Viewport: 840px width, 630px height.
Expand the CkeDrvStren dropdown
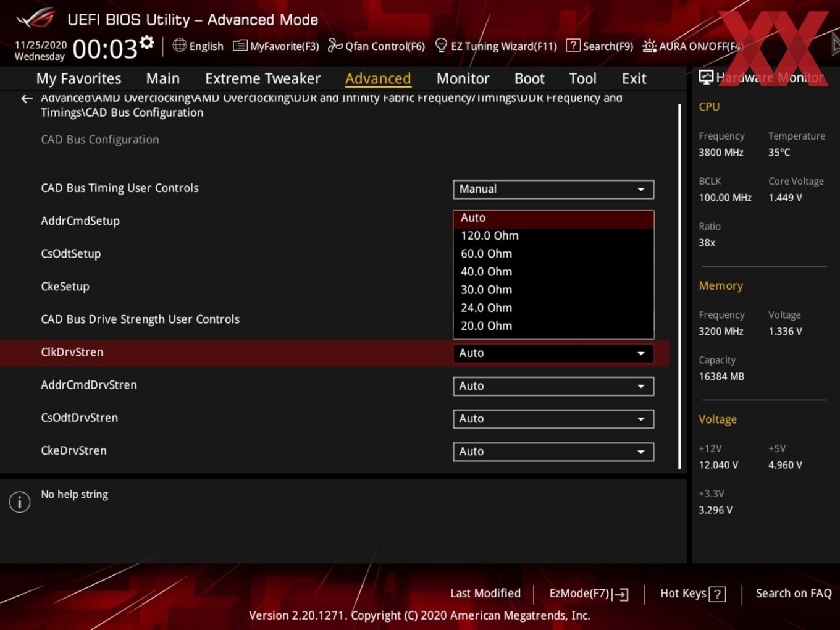point(553,451)
